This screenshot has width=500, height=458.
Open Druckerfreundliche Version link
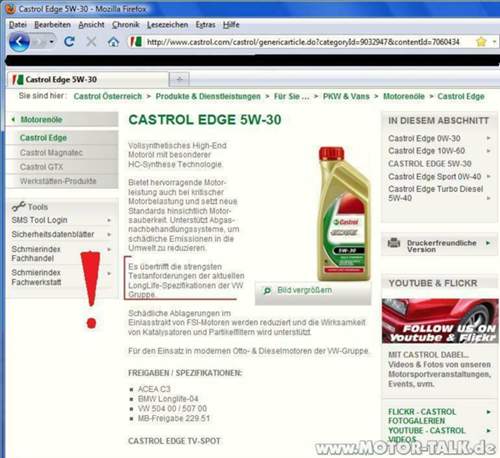click(442, 246)
